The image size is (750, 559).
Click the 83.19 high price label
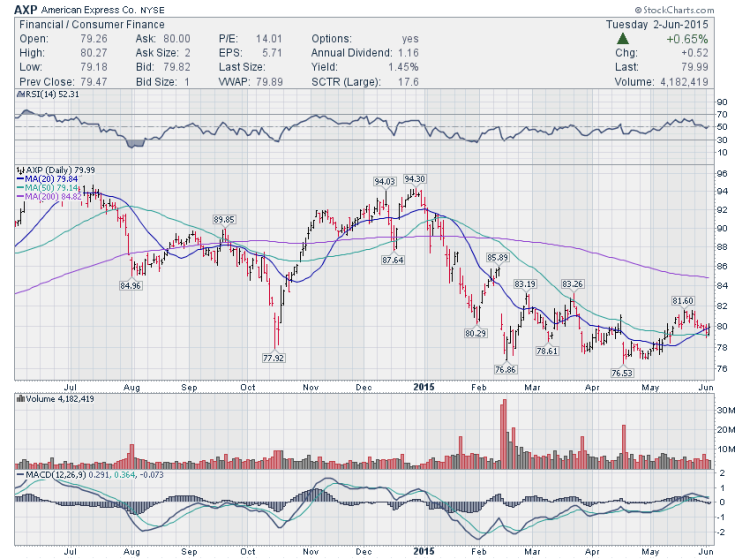525,284
